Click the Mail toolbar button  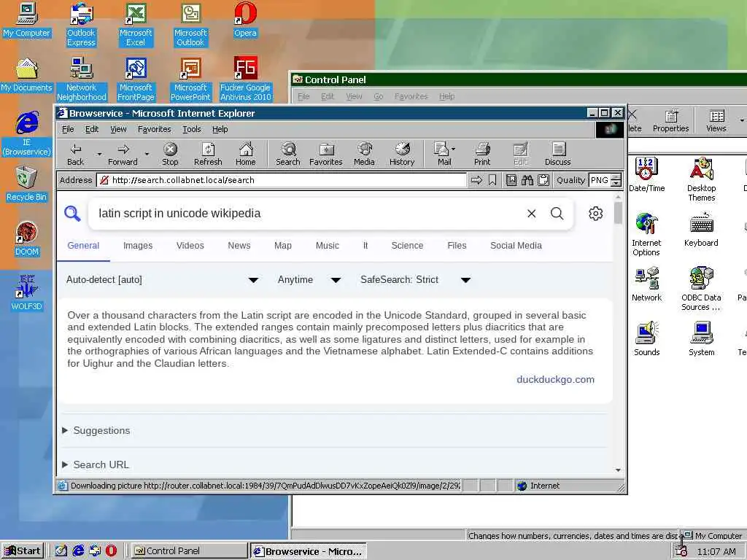click(x=443, y=155)
